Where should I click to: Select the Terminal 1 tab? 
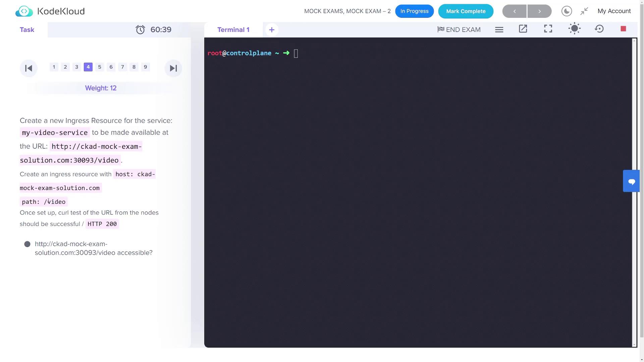click(x=233, y=30)
